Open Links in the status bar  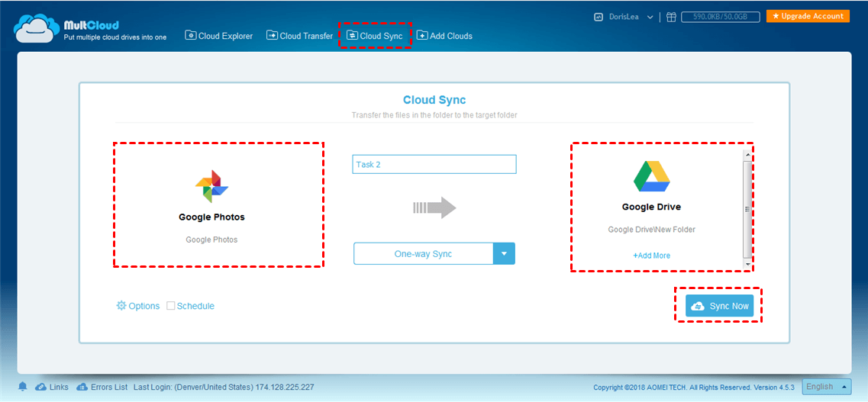point(52,387)
